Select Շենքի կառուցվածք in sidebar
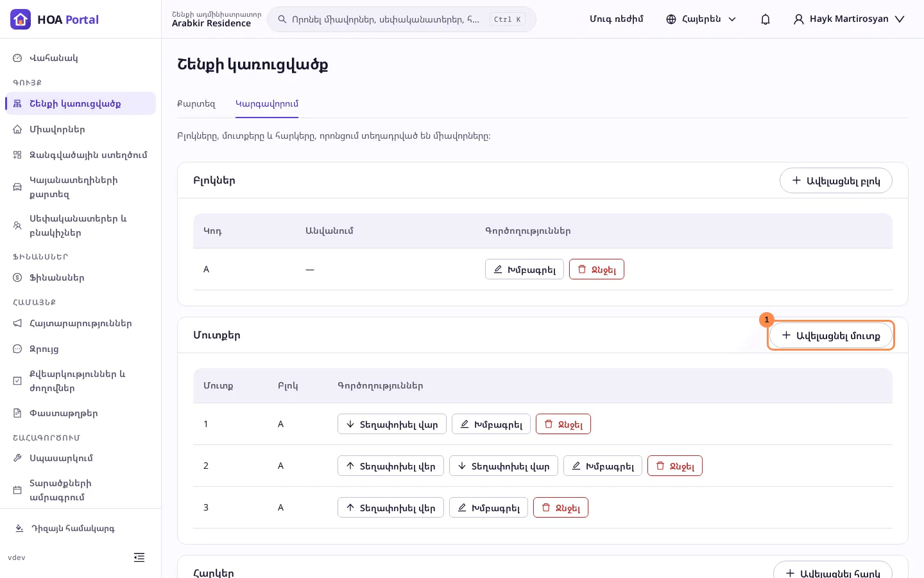924x578 pixels. [x=80, y=103]
